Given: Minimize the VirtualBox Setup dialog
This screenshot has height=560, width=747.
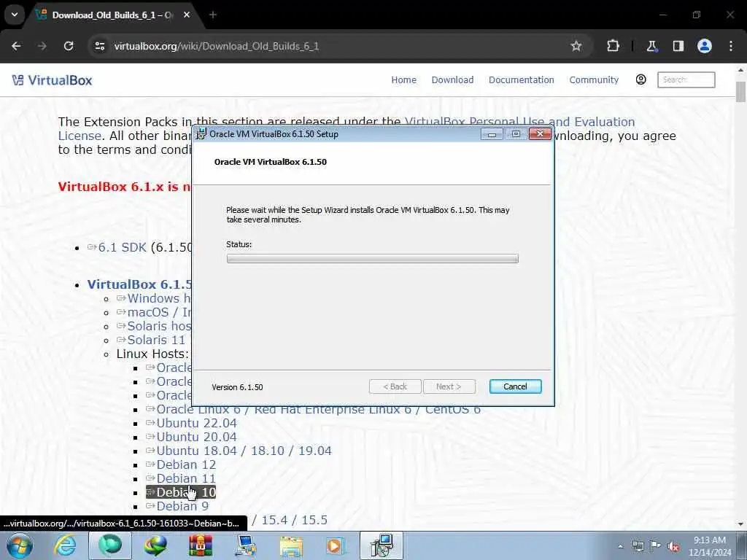Looking at the screenshot, I should pyautogui.click(x=492, y=134).
